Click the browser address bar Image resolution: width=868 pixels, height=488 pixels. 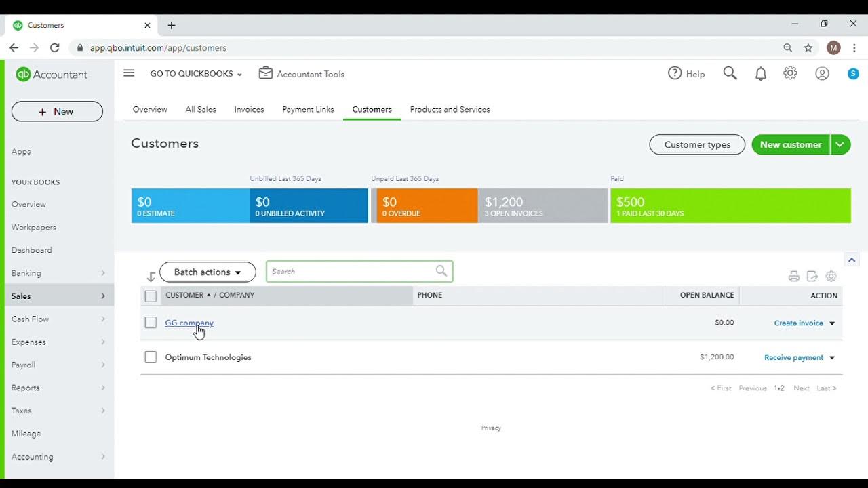coord(434,48)
